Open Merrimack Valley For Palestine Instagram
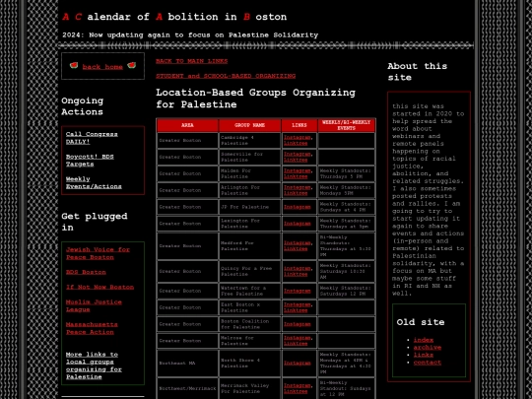The height and width of the screenshot is (399, 532). tap(298, 385)
